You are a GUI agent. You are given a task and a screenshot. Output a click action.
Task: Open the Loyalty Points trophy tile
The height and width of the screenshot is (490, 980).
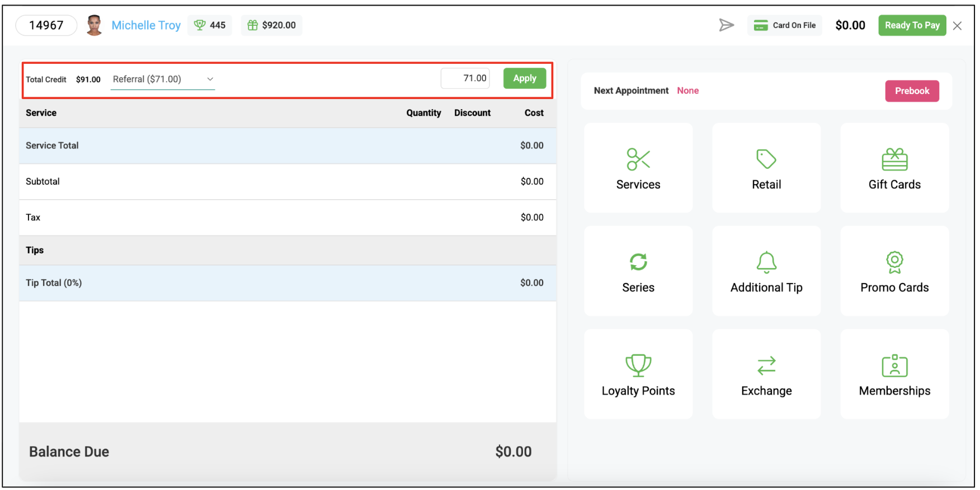tap(638, 374)
